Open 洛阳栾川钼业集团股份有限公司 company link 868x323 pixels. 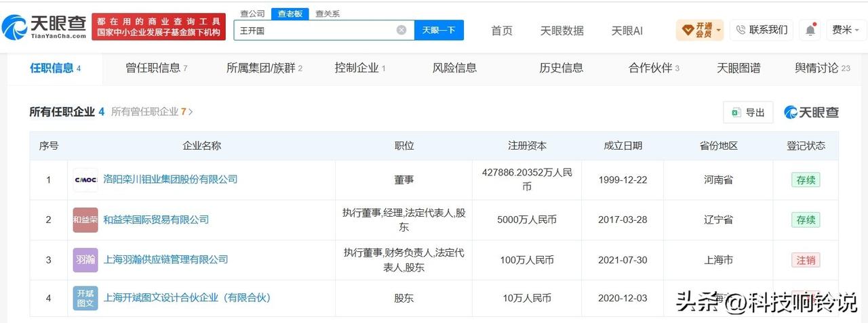pyautogui.click(x=170, y=179)
